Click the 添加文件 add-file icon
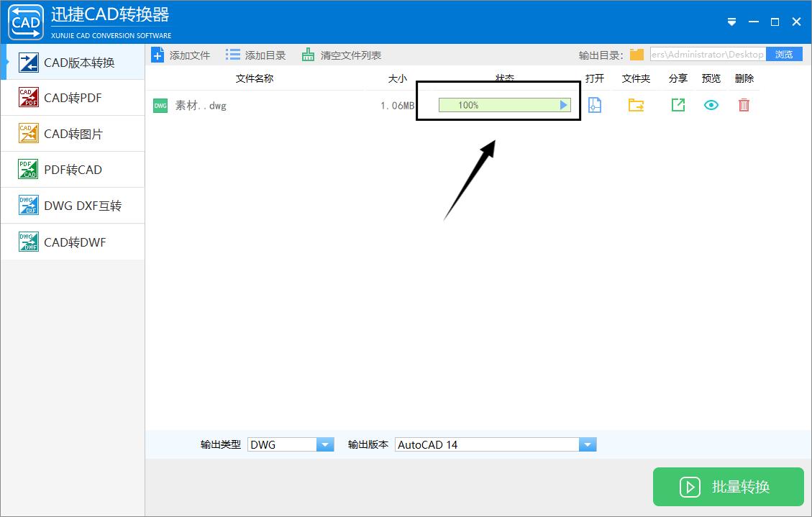The height and width of the screenshot is (517, 812). [x=158, y=54]
